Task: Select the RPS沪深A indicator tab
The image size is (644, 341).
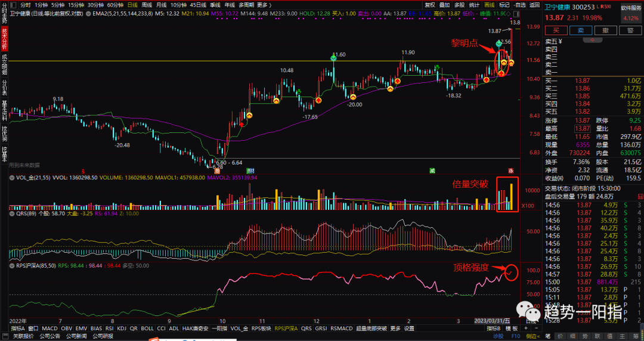Action: coord(287,328)
